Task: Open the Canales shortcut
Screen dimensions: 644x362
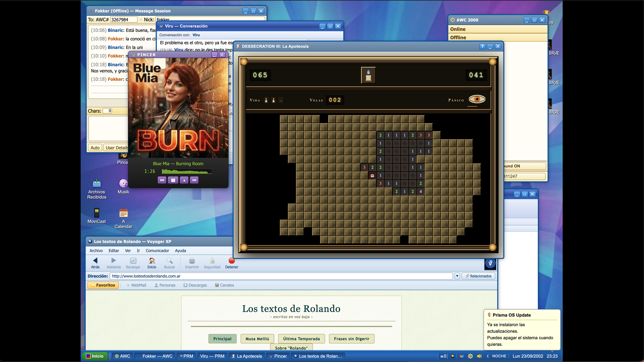Action: point(224,285)
